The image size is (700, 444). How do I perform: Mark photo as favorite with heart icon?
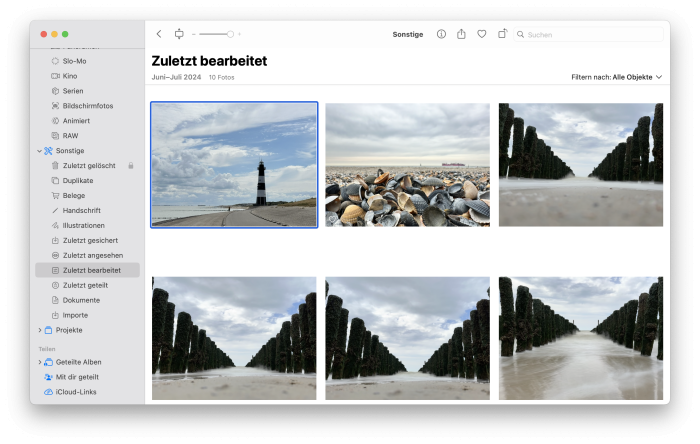pos(482,34)
